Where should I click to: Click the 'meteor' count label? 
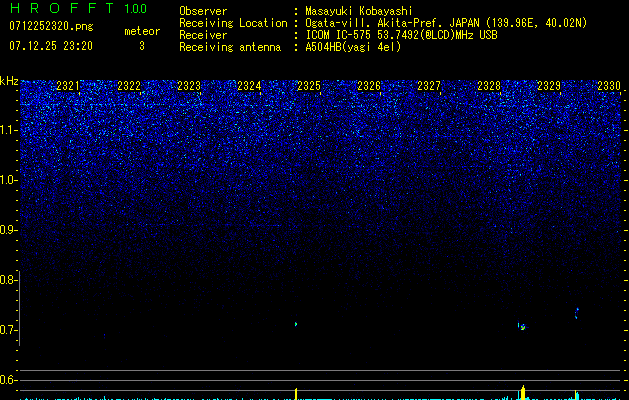coord(142,31)
